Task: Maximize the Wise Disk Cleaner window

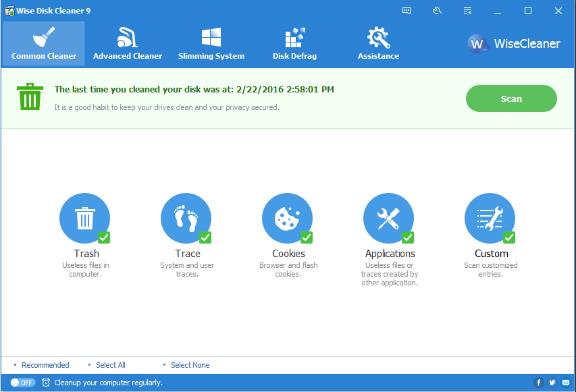Action: 528,11
